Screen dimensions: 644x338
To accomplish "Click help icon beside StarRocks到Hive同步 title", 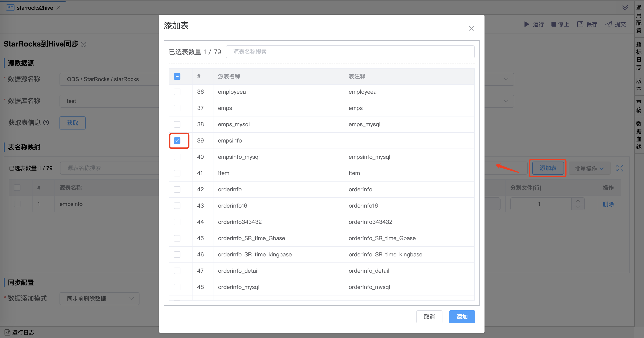I will coord(84,44).
